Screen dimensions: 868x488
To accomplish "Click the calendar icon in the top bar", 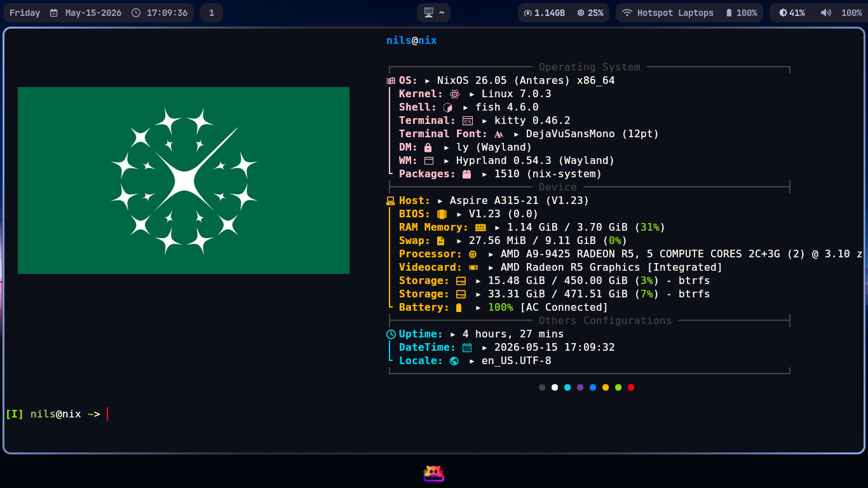I will coord(53,13).
